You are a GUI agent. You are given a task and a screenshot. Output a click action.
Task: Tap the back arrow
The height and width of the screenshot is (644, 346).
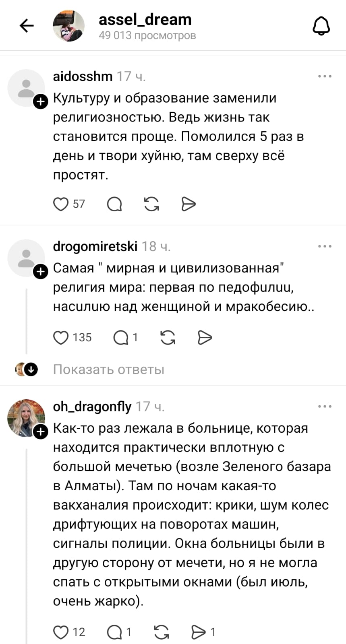(x=27, y=26)
